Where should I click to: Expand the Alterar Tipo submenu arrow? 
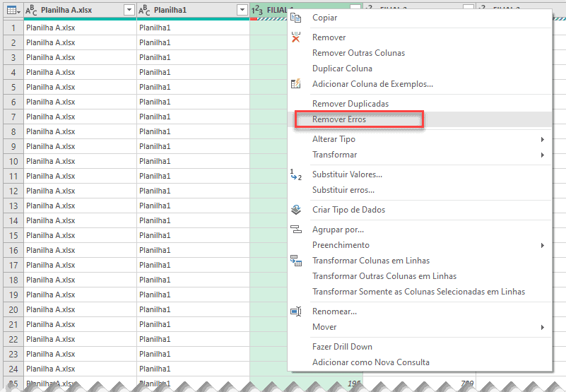[542, 139]
